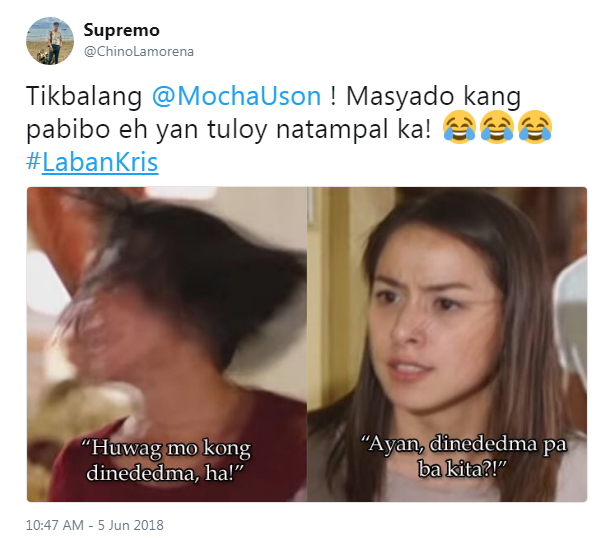Image resolution: width=616 pixels, height=538 pixels.
Task: Click the # symbol before LabanKris
Action: (33, 161)
